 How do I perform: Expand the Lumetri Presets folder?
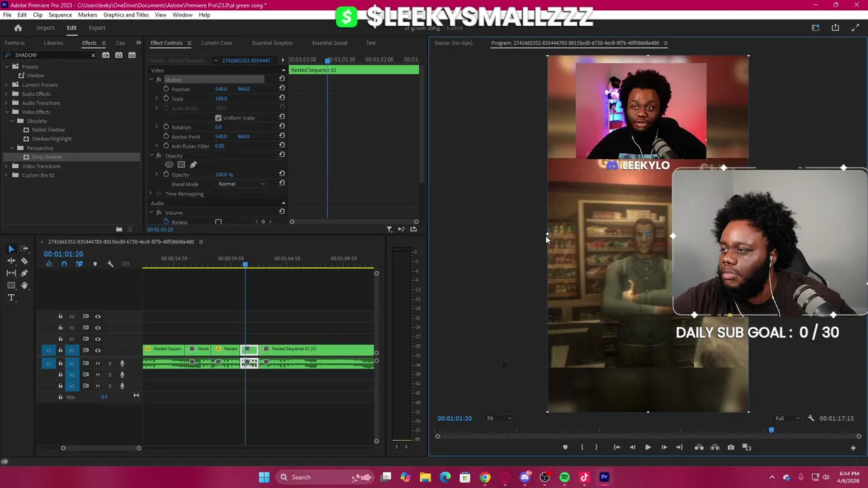(7, 85)
